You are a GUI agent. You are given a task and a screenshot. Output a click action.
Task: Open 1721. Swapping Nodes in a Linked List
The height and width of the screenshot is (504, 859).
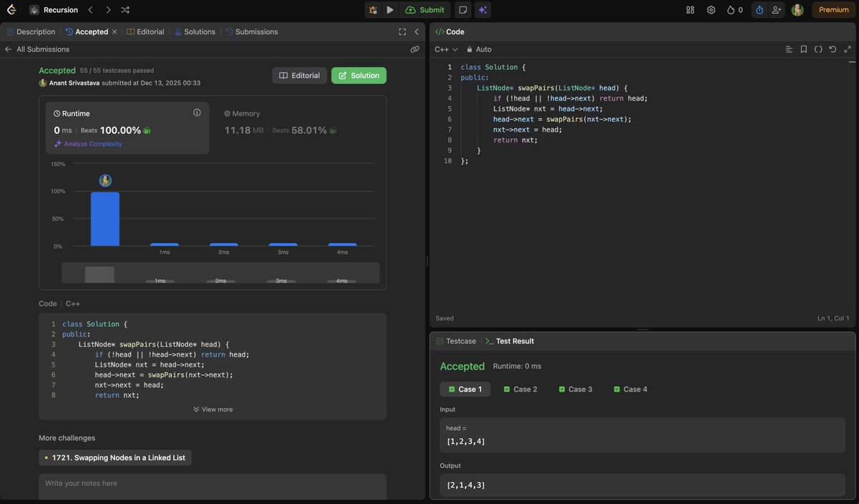[x=115, y=457]
